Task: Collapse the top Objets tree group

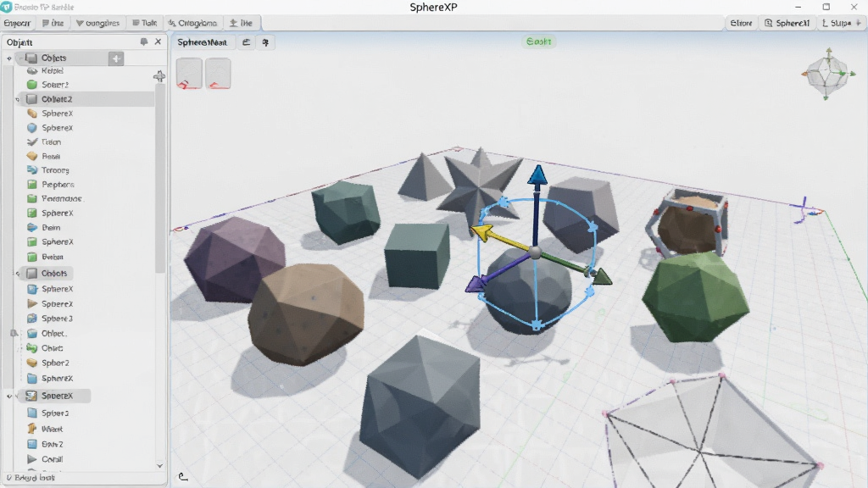Action: pyautogui.click(x=9, y=58)
